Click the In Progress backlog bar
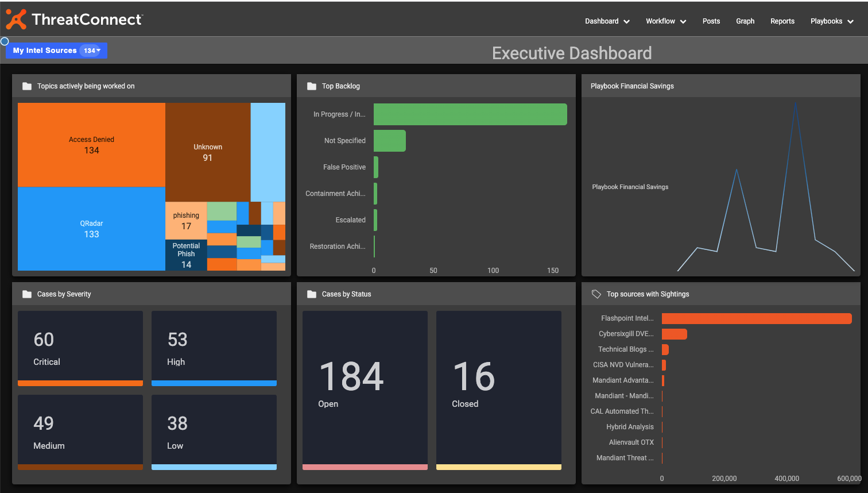Viewport: 868px width, 493px height. 470,114
